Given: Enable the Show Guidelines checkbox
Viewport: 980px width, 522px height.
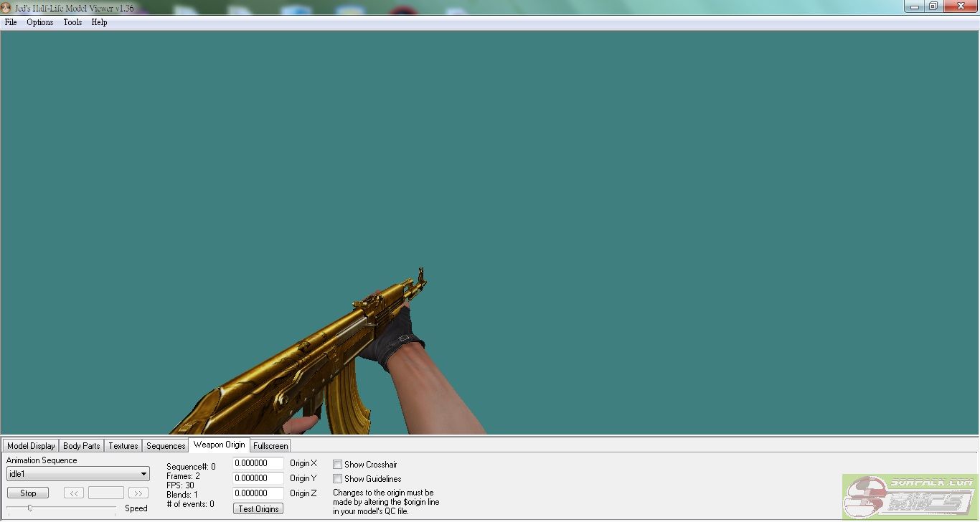Looking at the screenshot, I should point(338,479).
